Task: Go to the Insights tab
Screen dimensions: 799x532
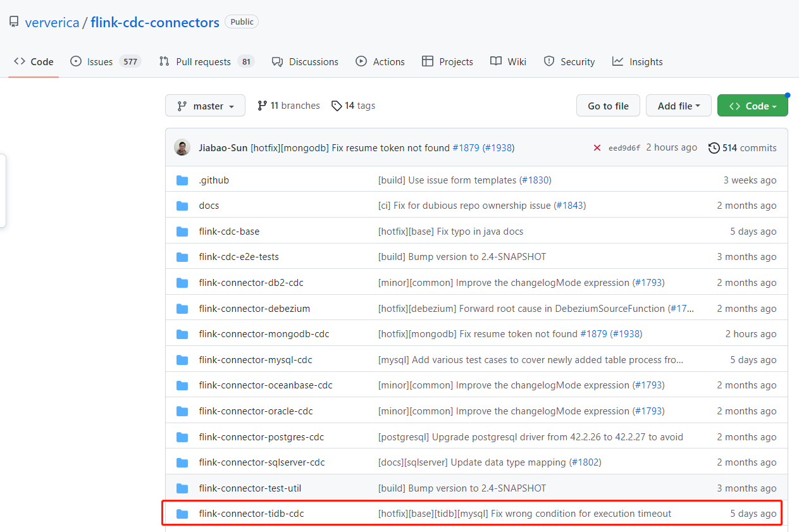Action: pos(638,62)
